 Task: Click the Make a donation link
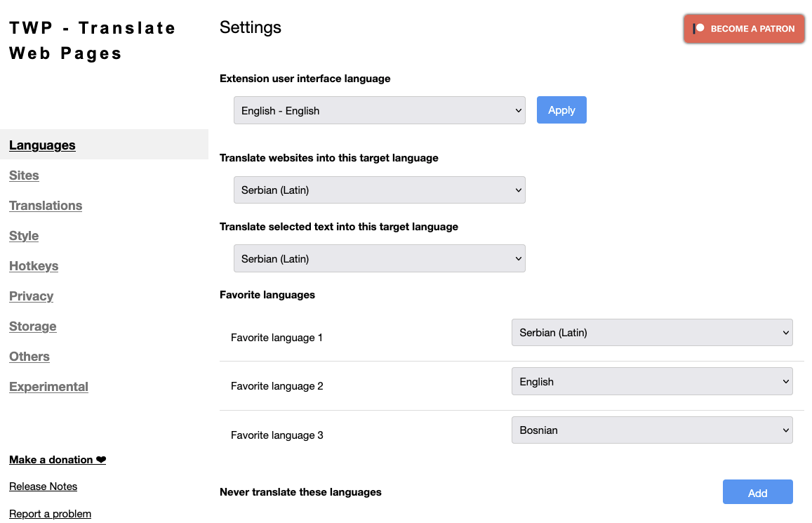(x=57, y=460)
